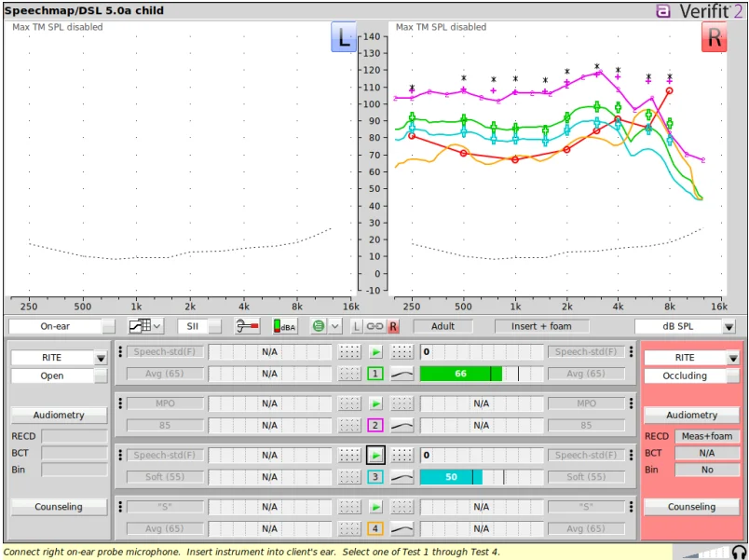The width and height of the screenshot is (749, 560).
Task: Expand the left ear RITE instrument dropdown
Action: pos(59,358)
